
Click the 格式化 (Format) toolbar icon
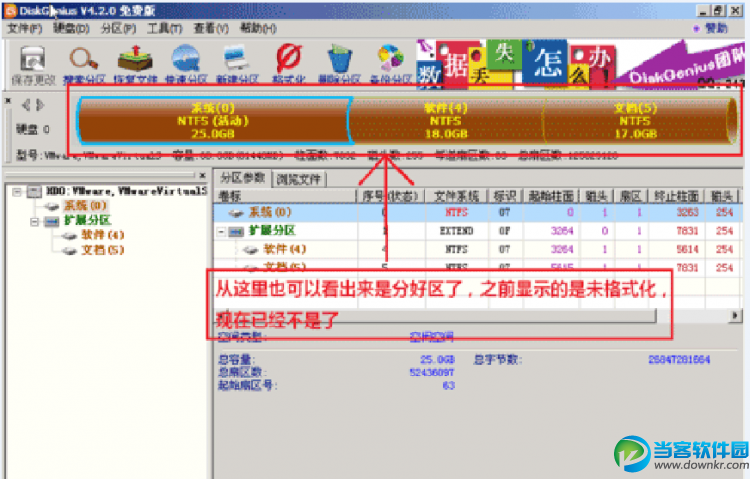point(289,66)
